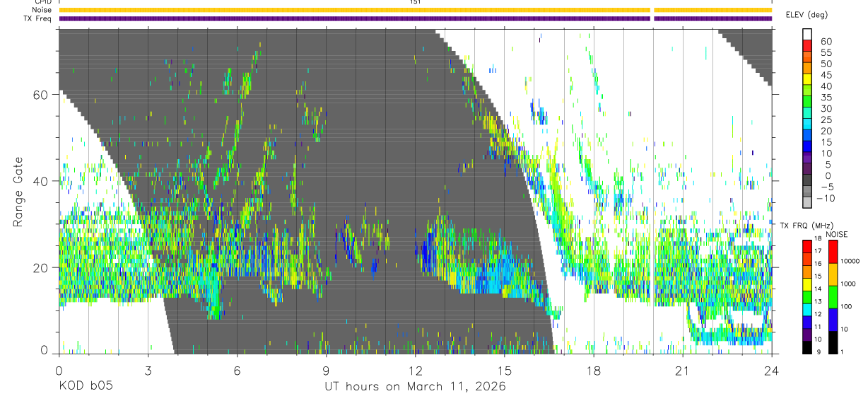The width and height of the screenshot is (868, 401).
Task: Click the "UT hours on March 11, 2026" label
Action: [x=415, y=386]
